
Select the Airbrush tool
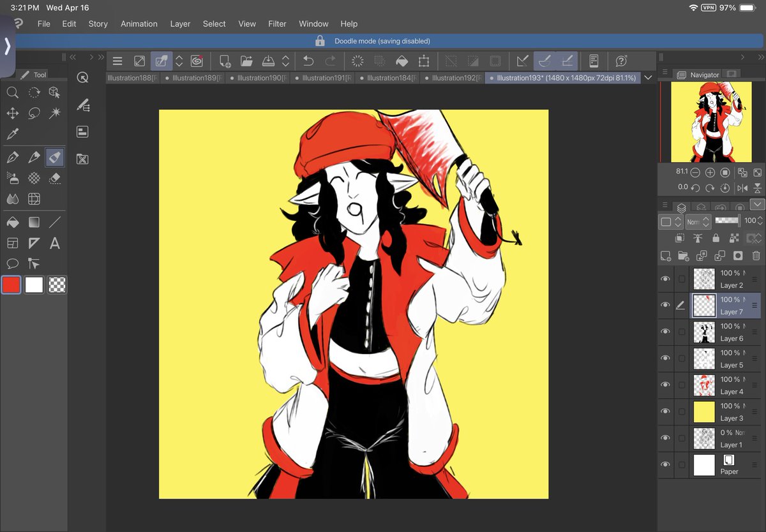[x=12, y=178]
